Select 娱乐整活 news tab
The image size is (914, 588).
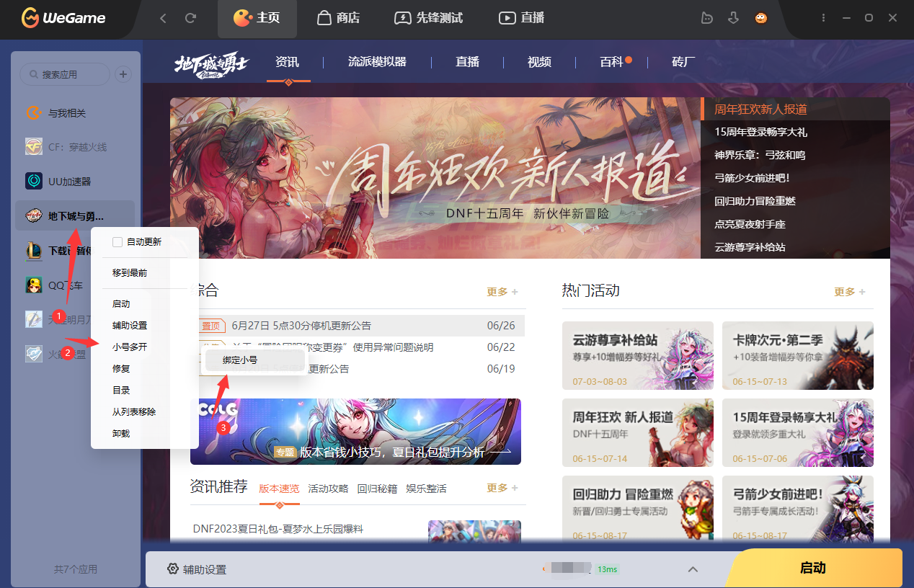[x=426, y=489]
